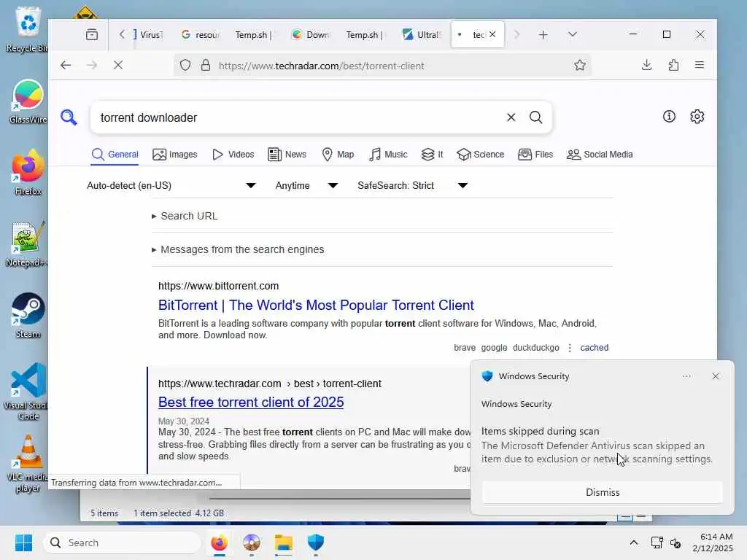
Task: Switch to the VirusT browser tab
Action: pos(149,35)
